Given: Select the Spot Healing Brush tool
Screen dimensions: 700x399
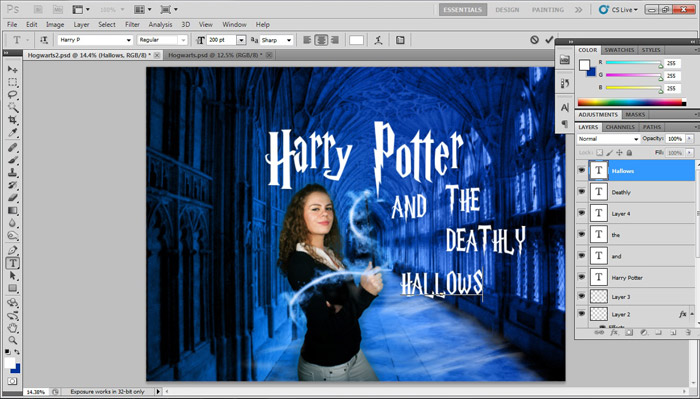Looking at the screenshot, I should click(12, 148).
